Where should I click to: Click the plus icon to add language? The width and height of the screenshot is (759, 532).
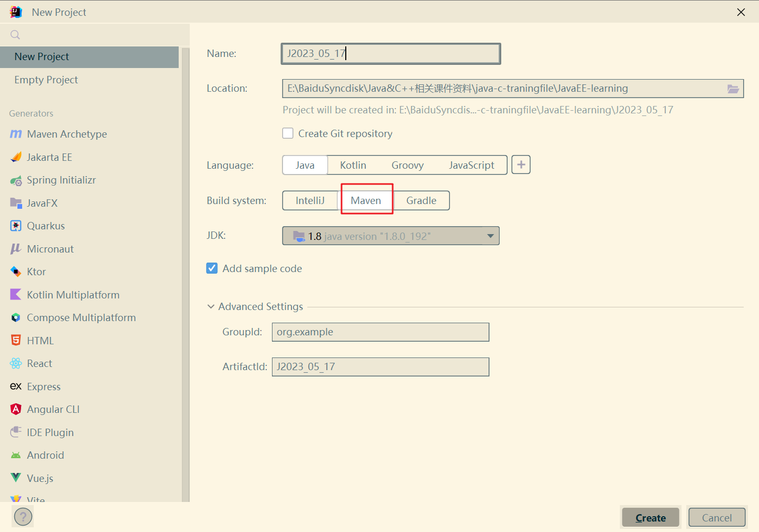coord(521,165)
